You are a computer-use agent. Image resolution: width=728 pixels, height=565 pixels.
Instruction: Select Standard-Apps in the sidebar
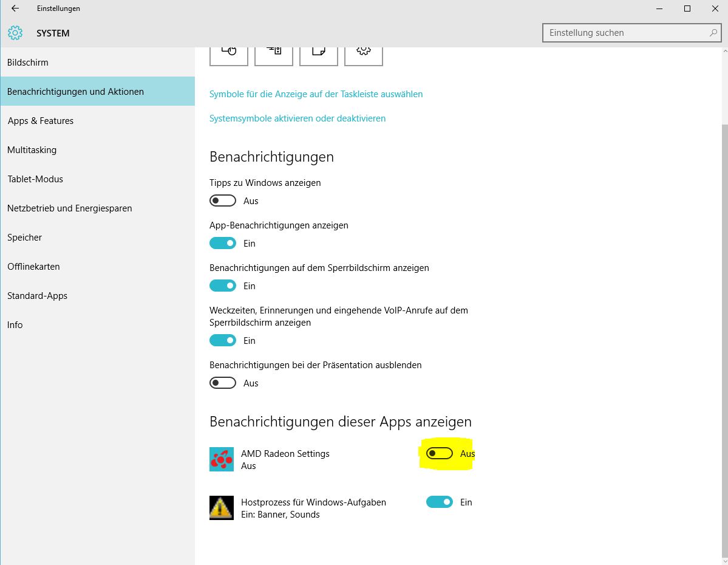pos(37,296)
